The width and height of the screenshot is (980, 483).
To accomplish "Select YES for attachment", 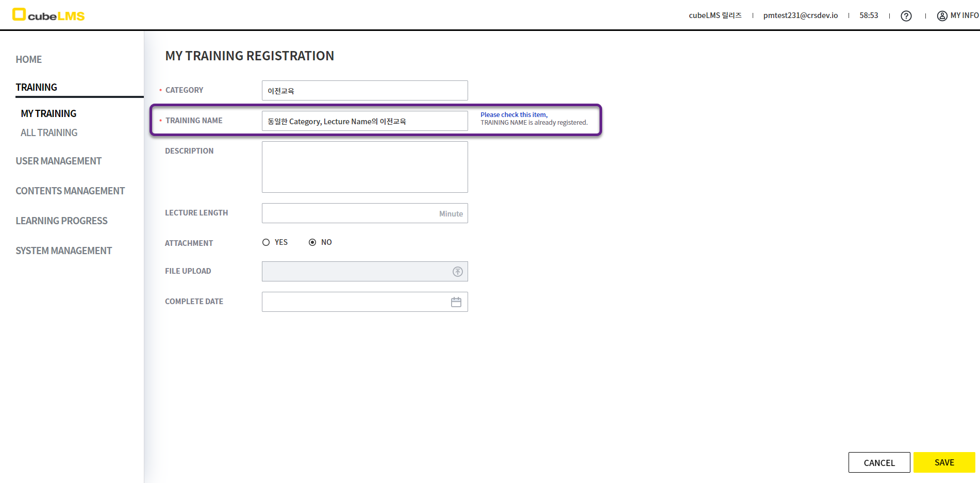I will click(x=266, y=242).
